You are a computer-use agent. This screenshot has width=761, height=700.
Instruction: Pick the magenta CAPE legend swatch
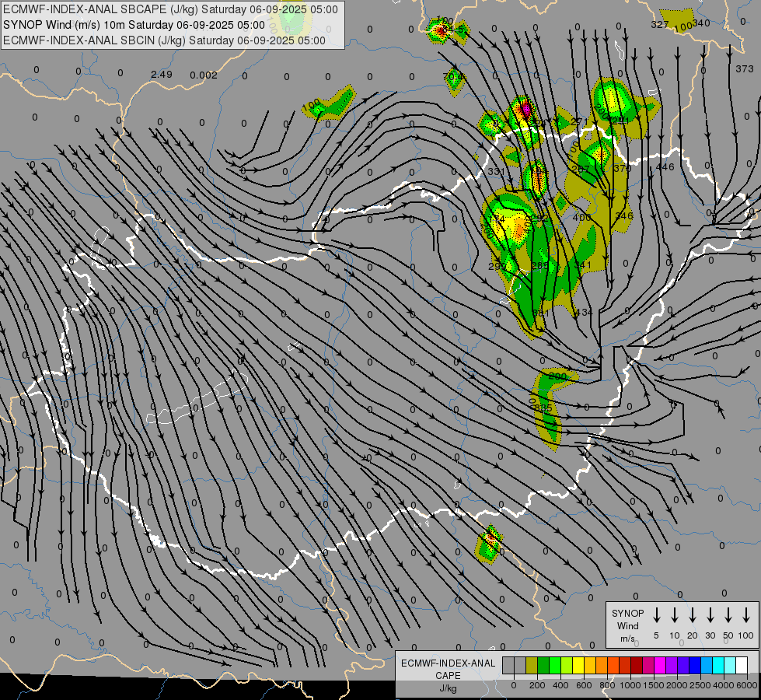(x=661, y=665)
